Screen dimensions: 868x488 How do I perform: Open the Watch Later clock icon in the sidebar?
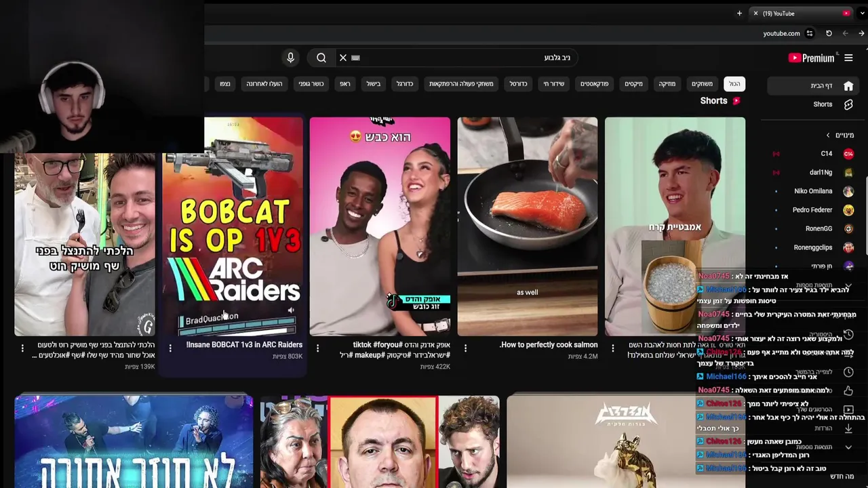tap(848, 372)
